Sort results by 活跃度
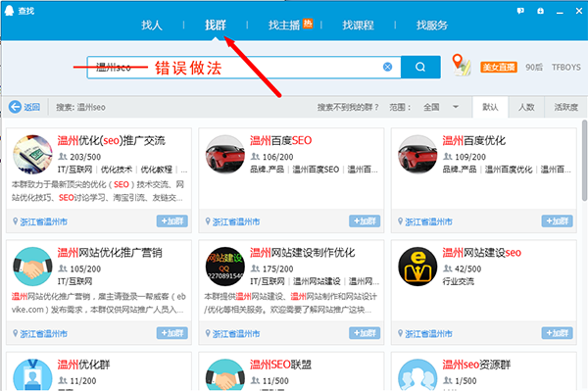The width and height of the screenshot is (588, 391). pyautogui.click(x=565, y=107)
